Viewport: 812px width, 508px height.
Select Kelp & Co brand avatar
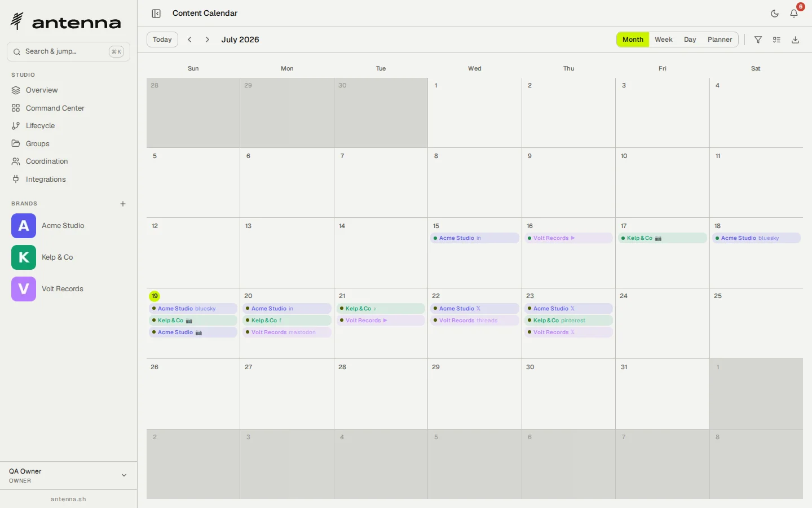[24, 257]
